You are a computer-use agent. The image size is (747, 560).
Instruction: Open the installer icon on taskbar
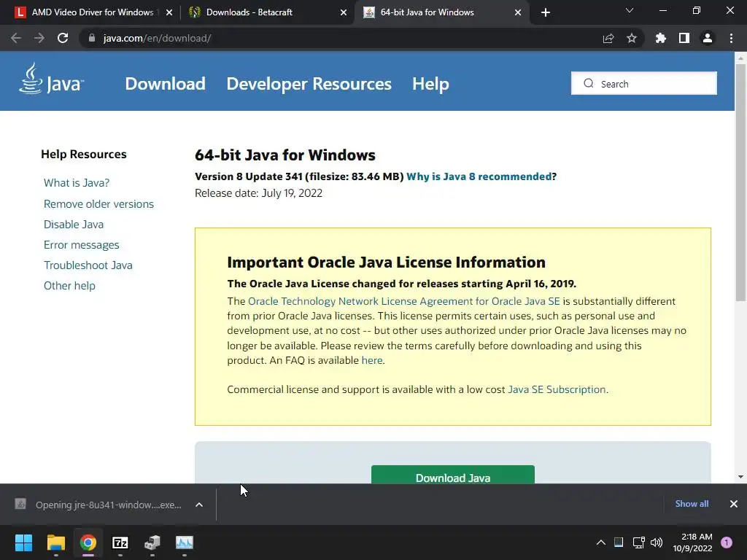[152, 542]
